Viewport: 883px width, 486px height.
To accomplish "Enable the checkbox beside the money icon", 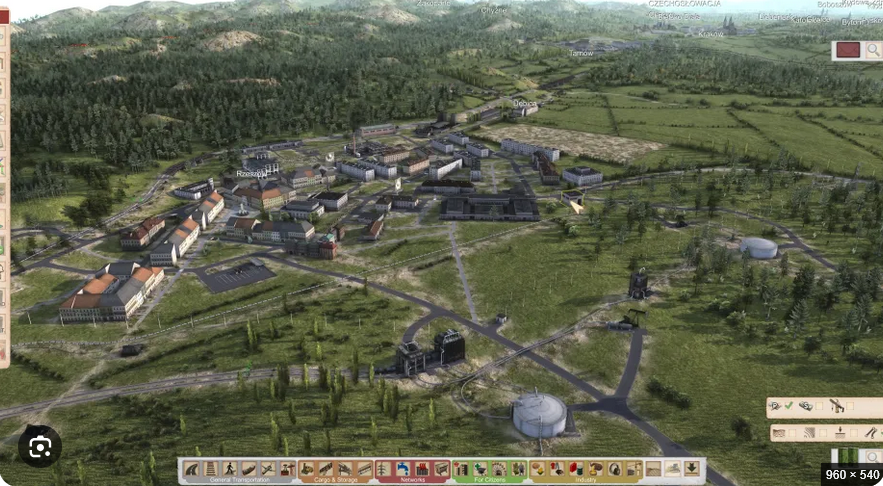I will pos(819,405).
